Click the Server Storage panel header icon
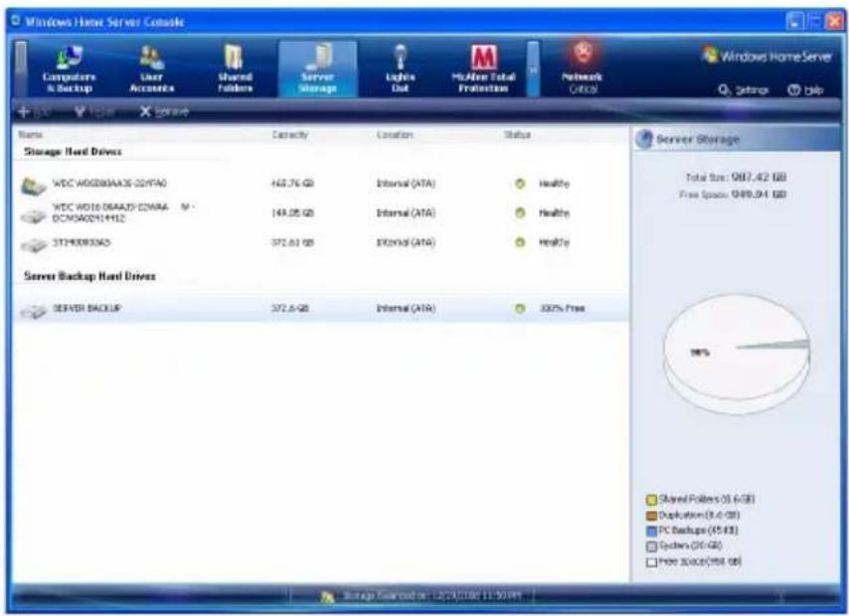849x616 pixels. [644, 139]
